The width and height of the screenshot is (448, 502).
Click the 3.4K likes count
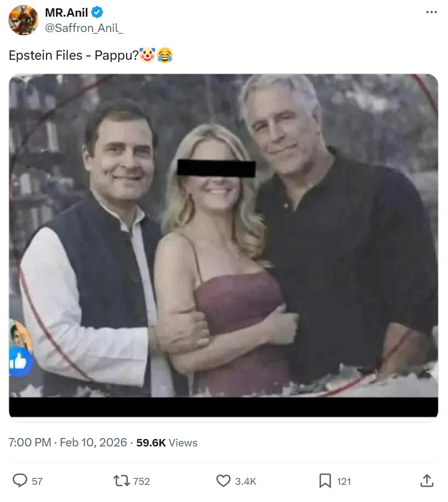(x=246, y=482)
